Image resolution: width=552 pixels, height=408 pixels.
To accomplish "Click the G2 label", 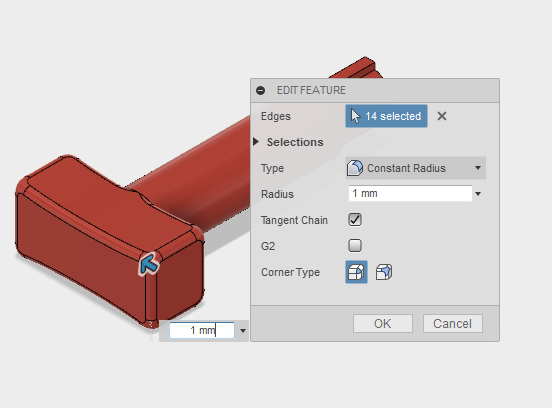I will (x=268, y=246).
